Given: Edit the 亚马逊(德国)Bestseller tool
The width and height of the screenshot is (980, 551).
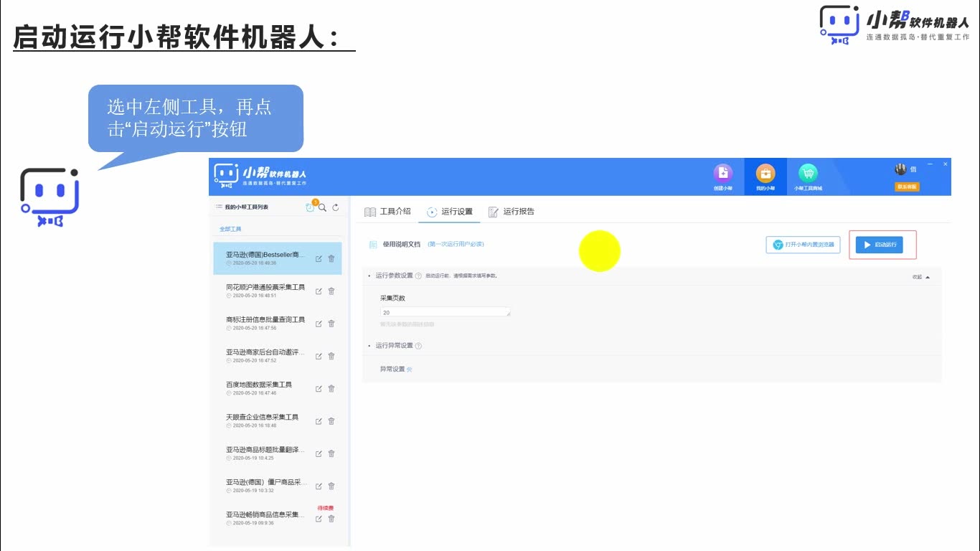Looking at the screenshot, I should [x=319, y=259].
